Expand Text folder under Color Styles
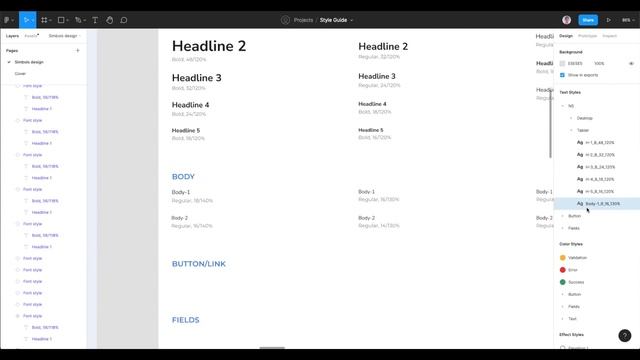640x360 pixels. (x=563, y=319)
